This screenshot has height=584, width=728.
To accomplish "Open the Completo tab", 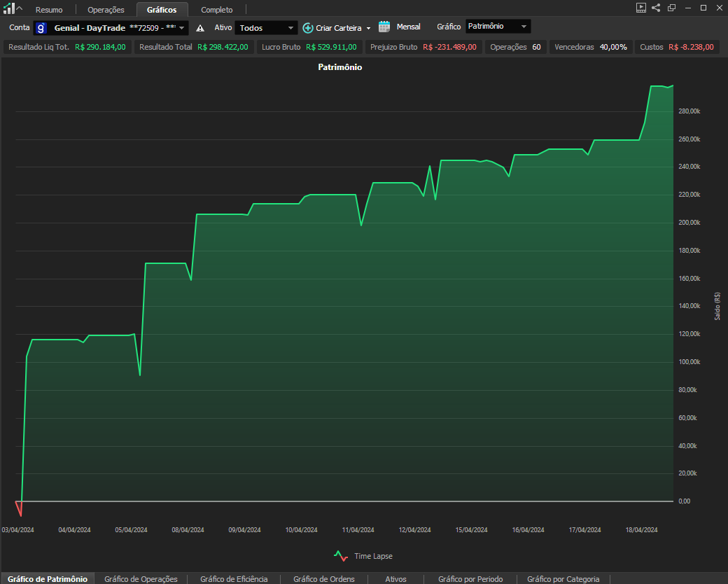I will (217, 10).
